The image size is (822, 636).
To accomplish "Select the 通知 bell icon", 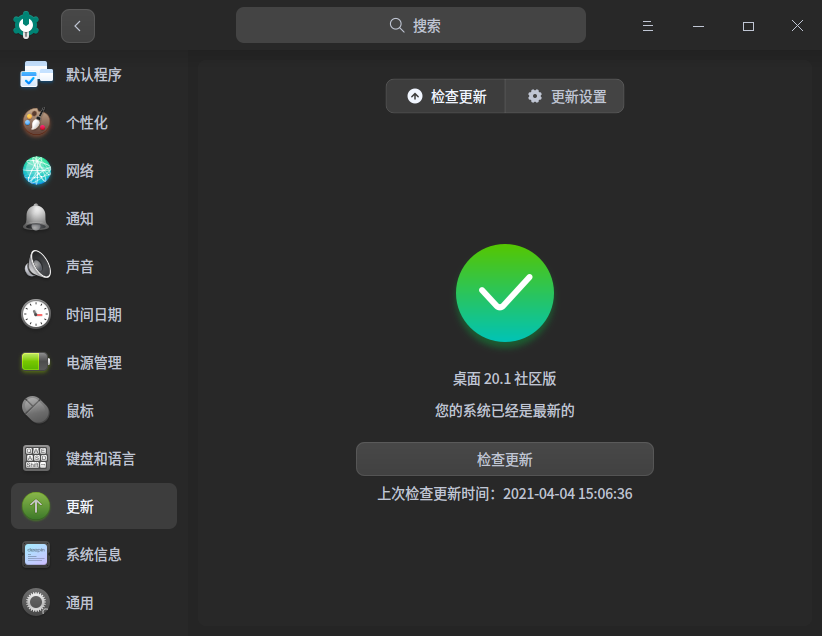I will coord(36,218).
